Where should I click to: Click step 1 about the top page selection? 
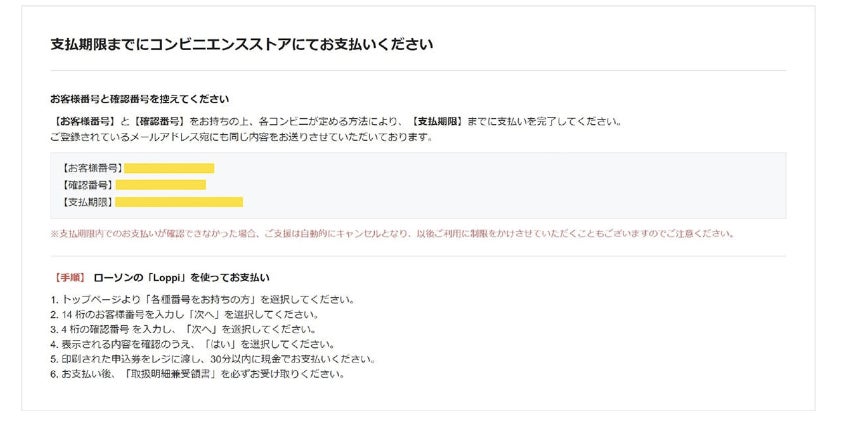[x=202, y=300]
